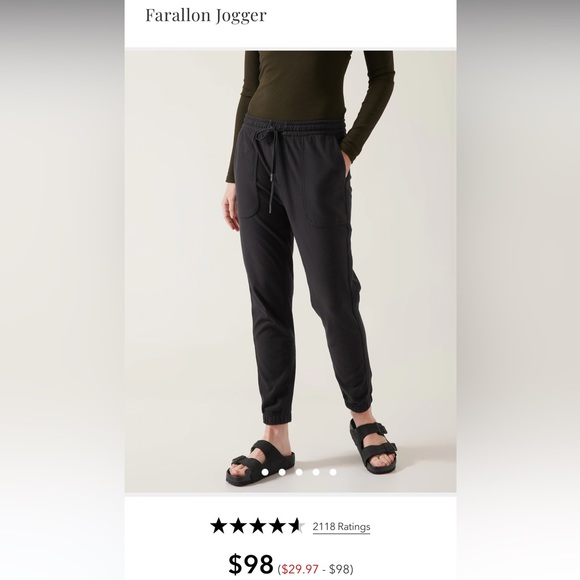Select the second image carousel dot

tap(282, 472)
